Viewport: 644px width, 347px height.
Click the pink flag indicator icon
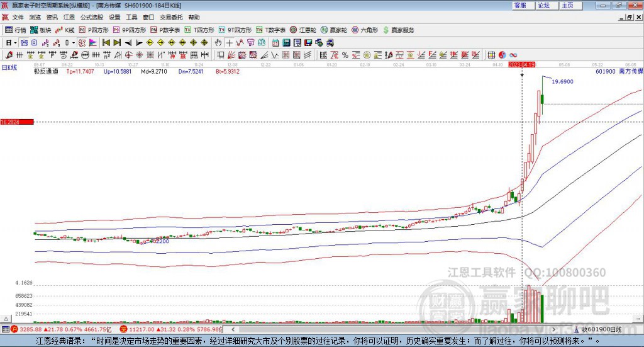93,43
